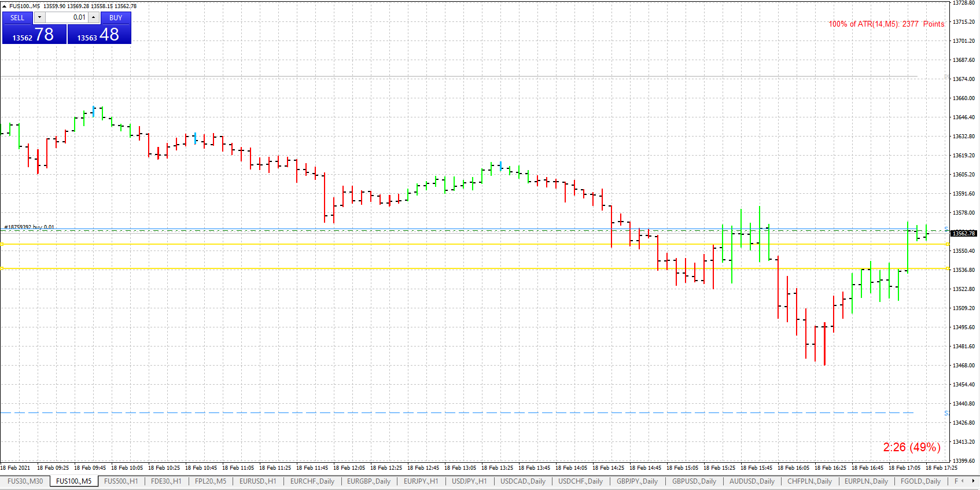The width and height of the screenshot is (980, 490).
Task: Click the sell price 13562 78 panel
Action: coord(34,34)
